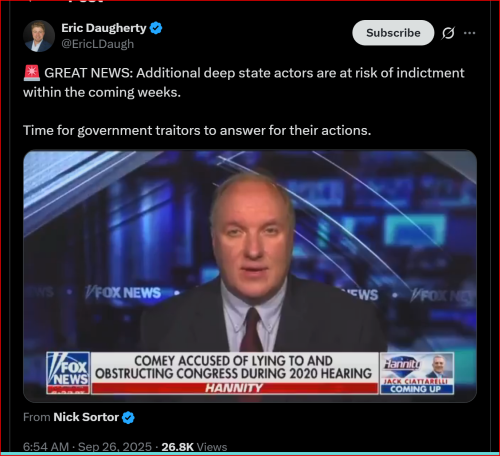Click the post text about indictments
This screenshot has width=500, height=456.
tap(244, 82)
